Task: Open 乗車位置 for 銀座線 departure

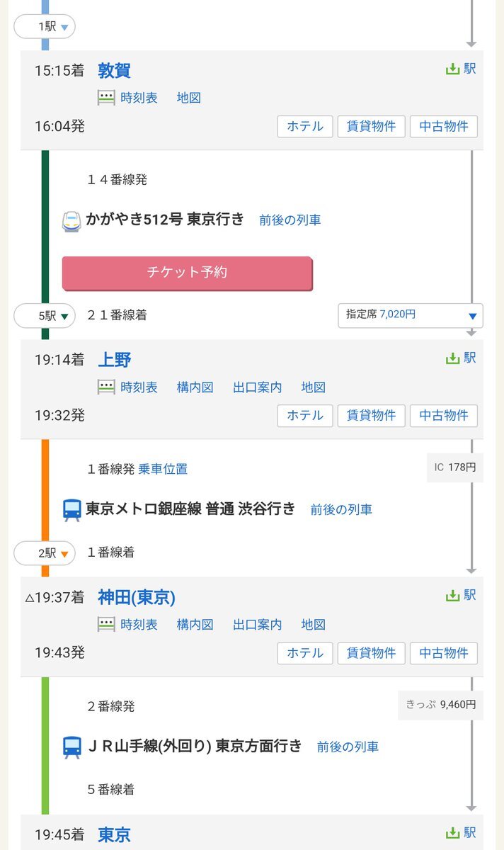Action: [163, 469]
